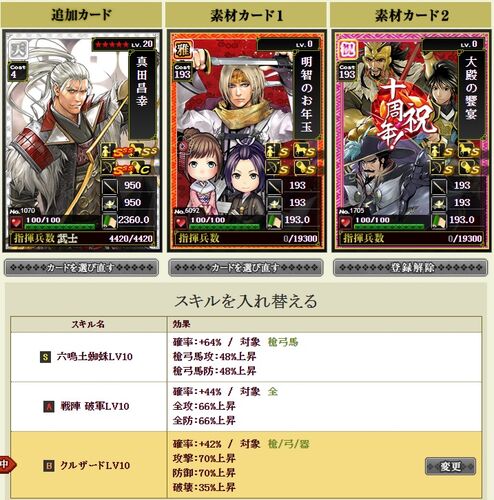Click カードを選び直す under 明智のお年玉 card
The image size is (494, 500).
point(246,267)
